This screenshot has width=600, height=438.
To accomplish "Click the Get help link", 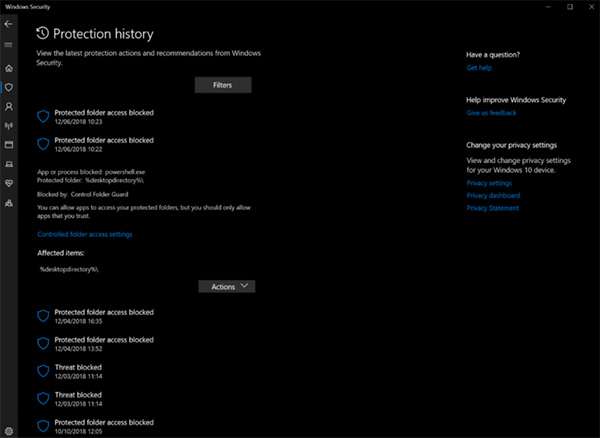I will point(479,68).
